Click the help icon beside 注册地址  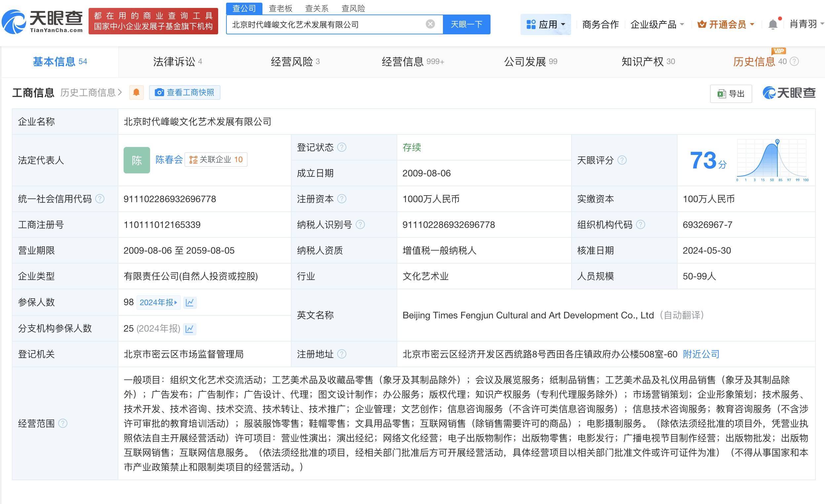tap(342, 354)
